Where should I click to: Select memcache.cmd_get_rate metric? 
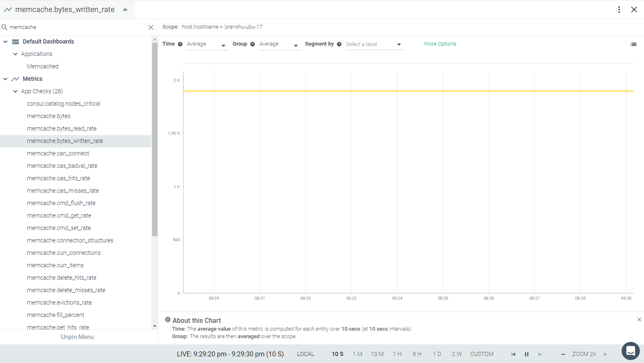[59, 215]
